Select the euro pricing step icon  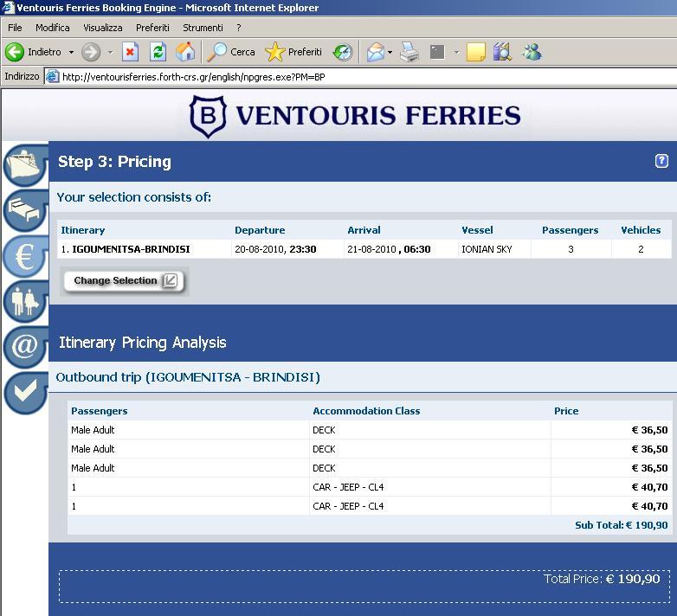tap(25, 257)
